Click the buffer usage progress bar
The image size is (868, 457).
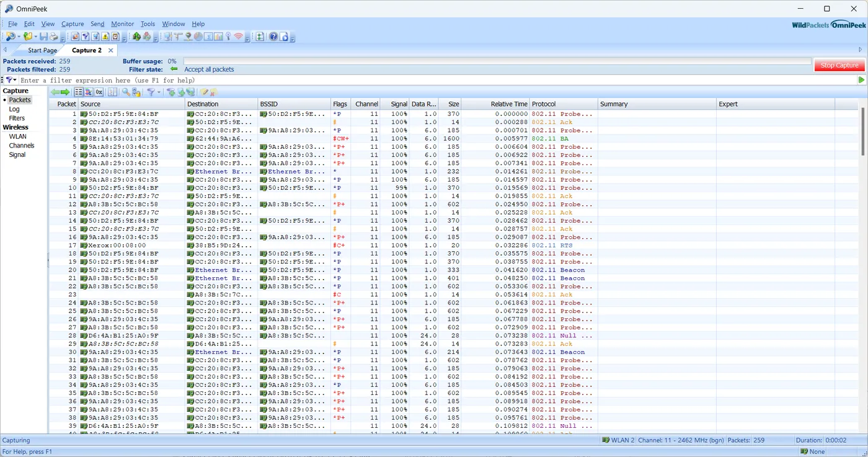click(497, 61)
